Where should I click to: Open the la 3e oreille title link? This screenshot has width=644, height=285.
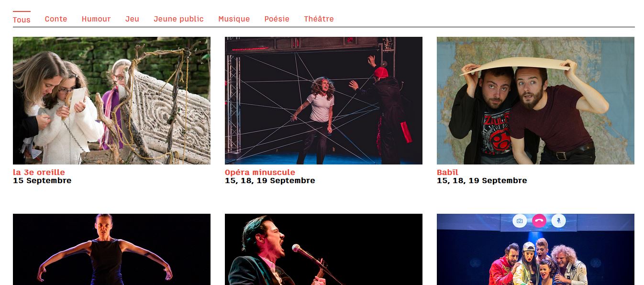pos(39,172)
